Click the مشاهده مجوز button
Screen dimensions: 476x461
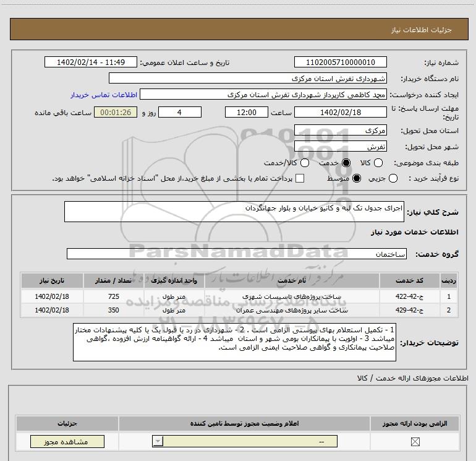pyautogui.click(x=67, y=442)
